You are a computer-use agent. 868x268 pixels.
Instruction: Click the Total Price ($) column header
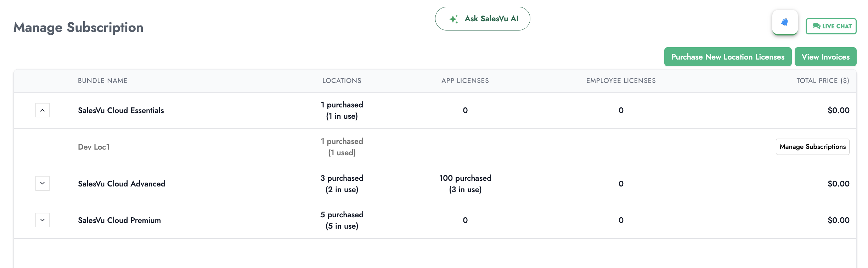(822, 81)
